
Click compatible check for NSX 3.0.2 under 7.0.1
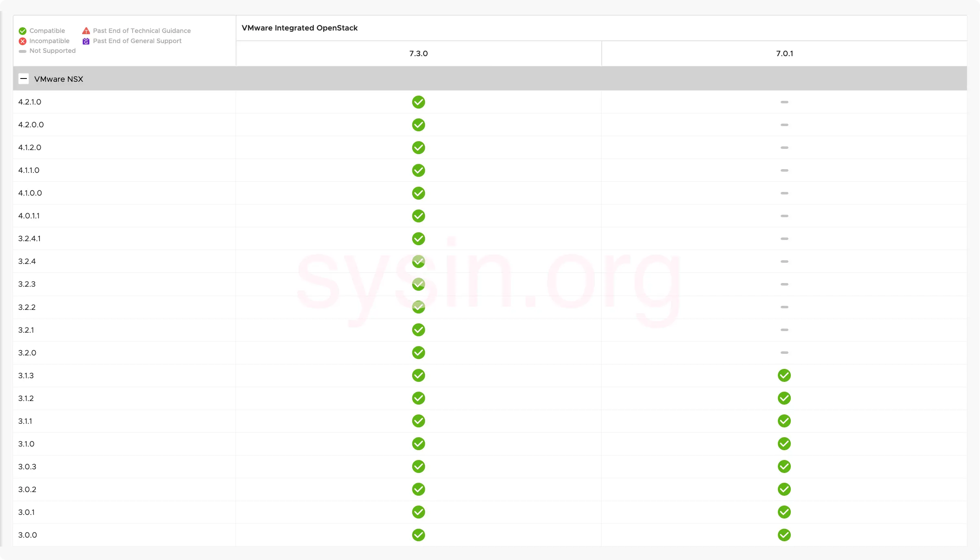coord(784,489)
